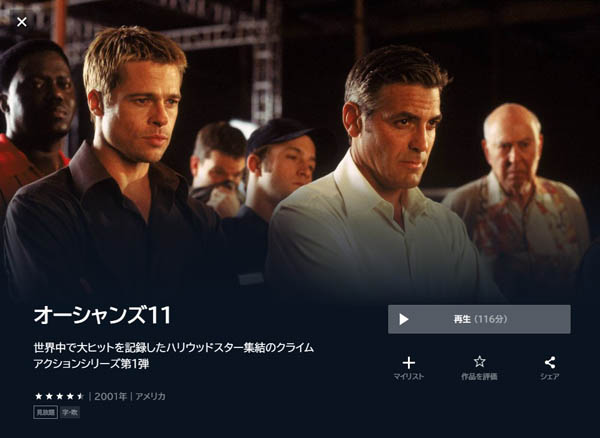This screenshot has height=438, width=600.
Task: Click the play triangle icon
Action: pos(404,319)
